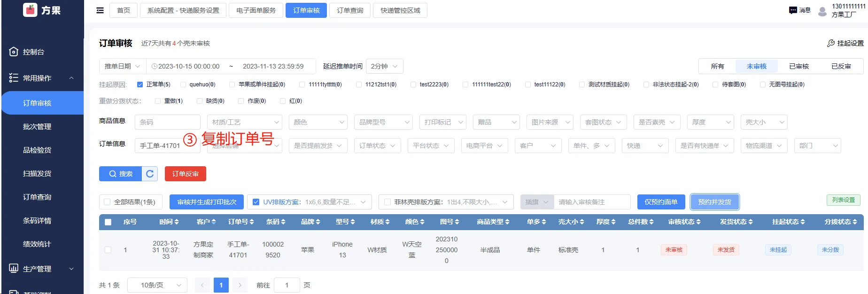The width and height of the screenshot is (868, 294).
Task: Select the 已审核 filter tab
Action: coord(798,66)
